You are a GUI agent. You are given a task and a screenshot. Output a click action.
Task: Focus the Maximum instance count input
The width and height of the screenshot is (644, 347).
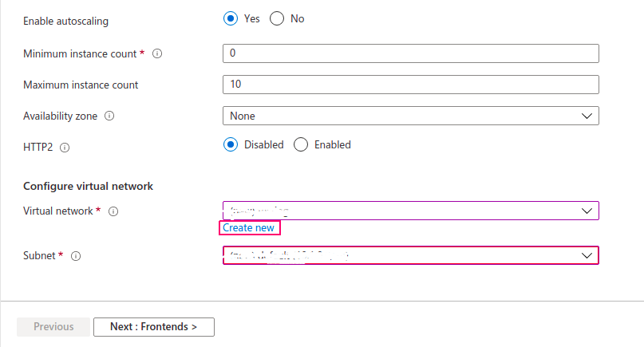tap(410, 85)
